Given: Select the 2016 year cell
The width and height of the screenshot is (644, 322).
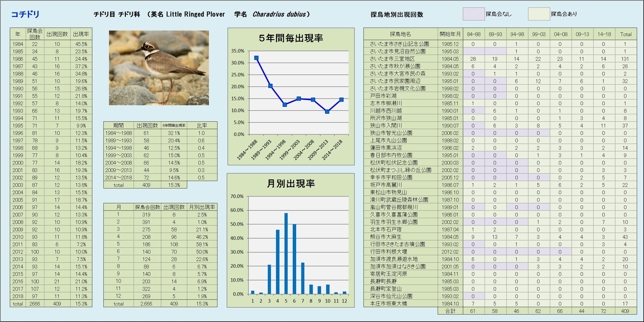Looking at the screenshot, I should click(18, 282).
